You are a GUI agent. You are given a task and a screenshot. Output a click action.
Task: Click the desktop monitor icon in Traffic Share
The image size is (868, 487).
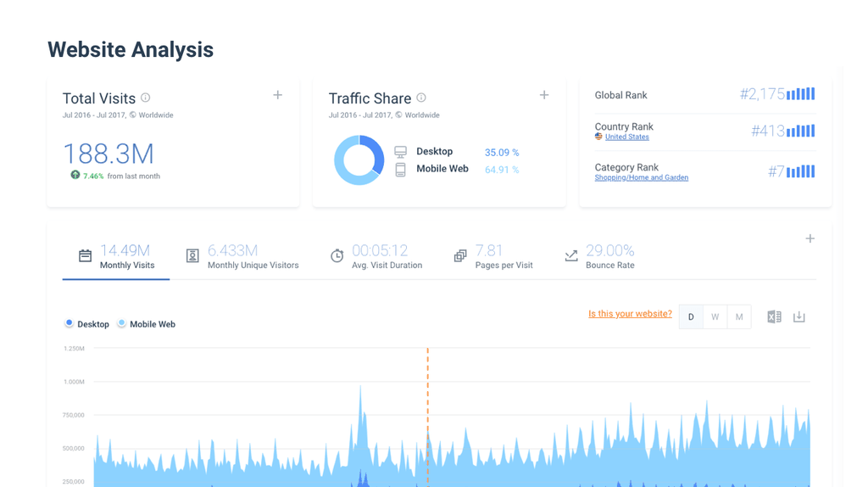(x=400, y=152)
